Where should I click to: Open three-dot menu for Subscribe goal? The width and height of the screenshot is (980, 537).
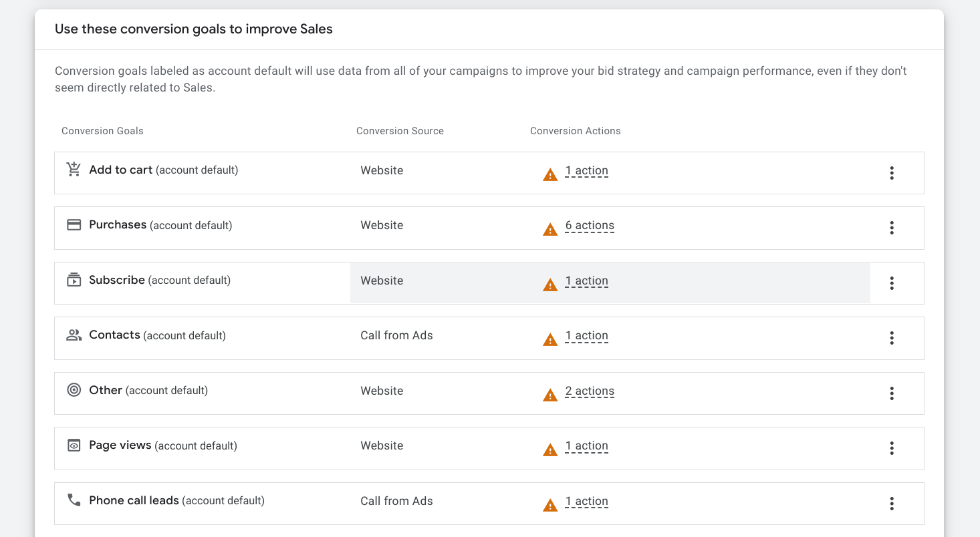point(891,283)
